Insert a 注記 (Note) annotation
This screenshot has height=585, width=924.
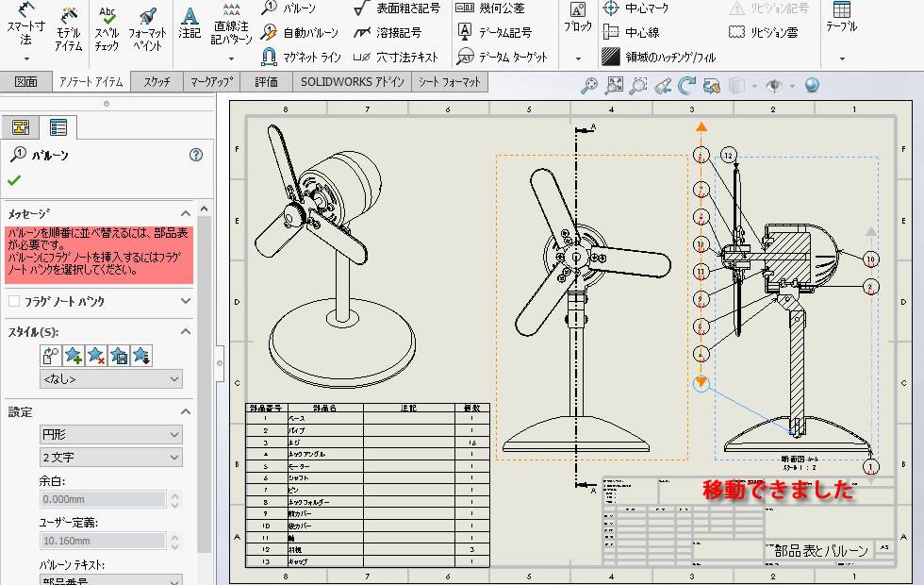click(190, 24)
